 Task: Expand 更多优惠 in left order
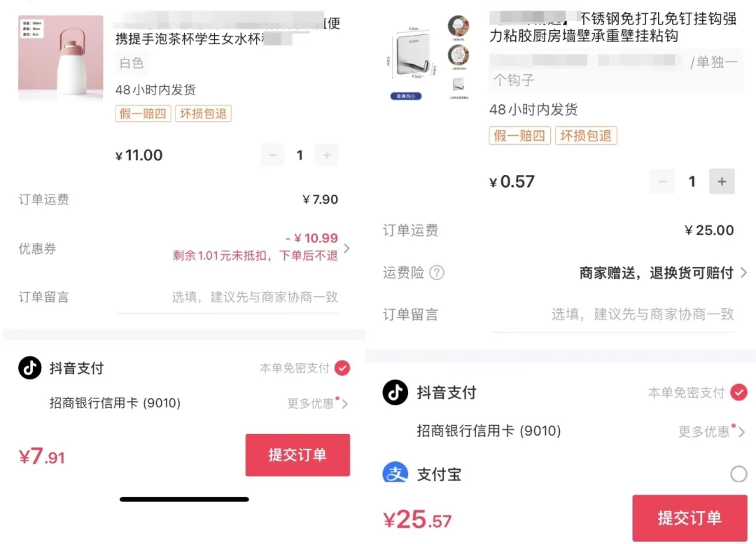point(318,403)
